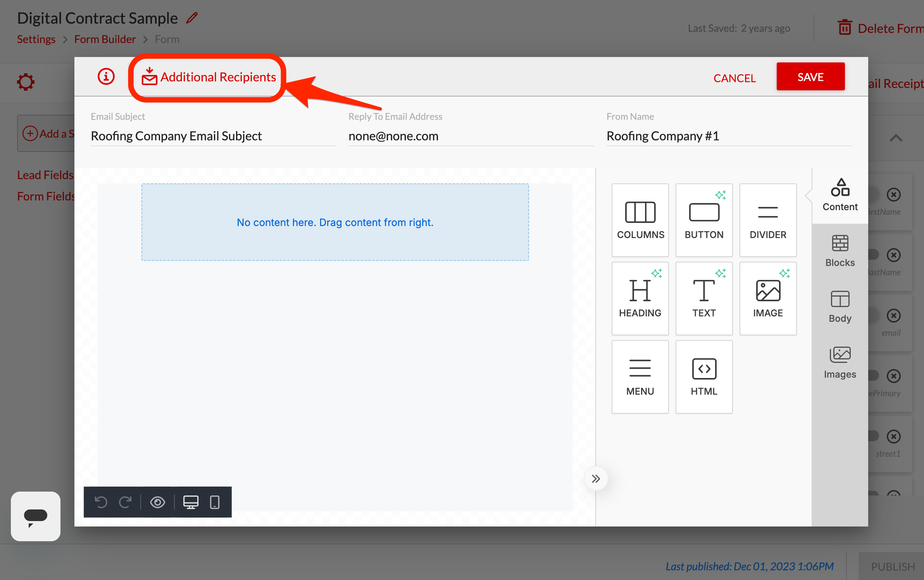Collapse section with up chevron arrow

(x=896, y=138)
